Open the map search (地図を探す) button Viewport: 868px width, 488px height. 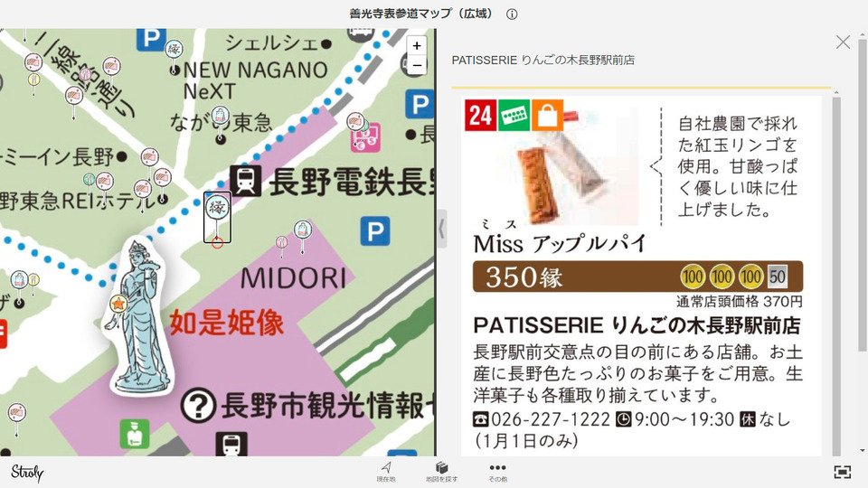pyautogui.click(x=441, y=472)
